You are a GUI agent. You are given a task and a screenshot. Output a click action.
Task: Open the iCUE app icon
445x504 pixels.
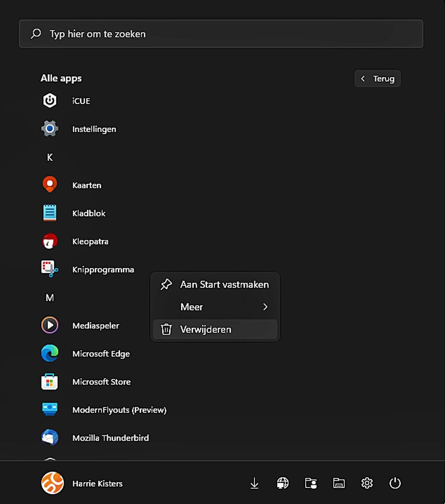click(x=50, y=101)
